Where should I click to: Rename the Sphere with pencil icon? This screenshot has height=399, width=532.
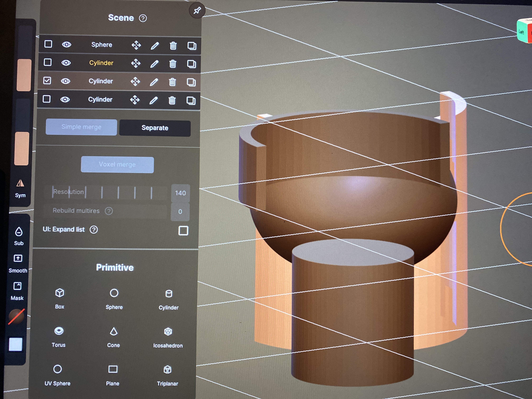point(155,46)
